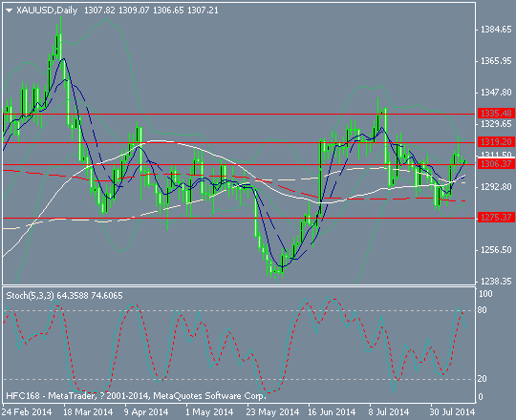This screenshot has height=420, width=516.
Task: Click the 80 level on stochastic scale
Action: (x=483, y=310)
